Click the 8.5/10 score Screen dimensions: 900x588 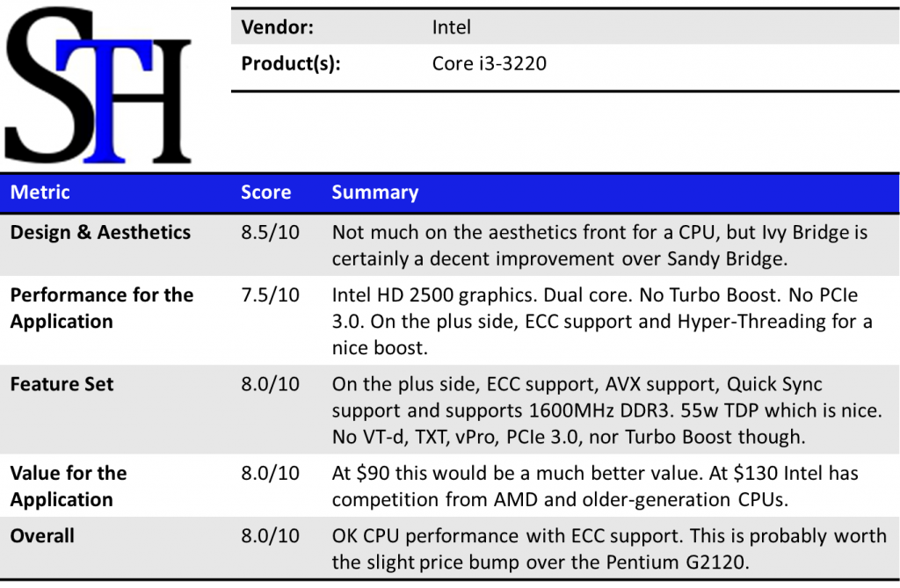click(270, 233)
